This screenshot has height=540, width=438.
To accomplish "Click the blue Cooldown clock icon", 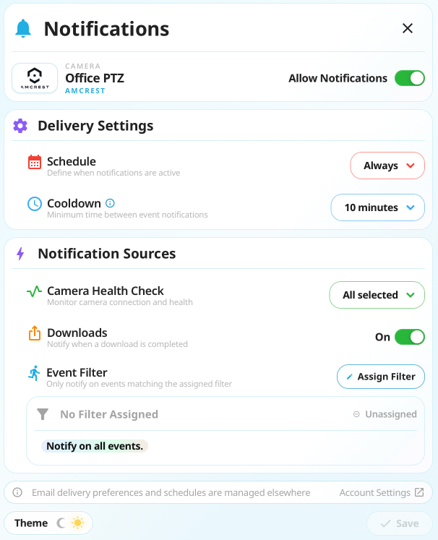I will click(x=34, y=204).
